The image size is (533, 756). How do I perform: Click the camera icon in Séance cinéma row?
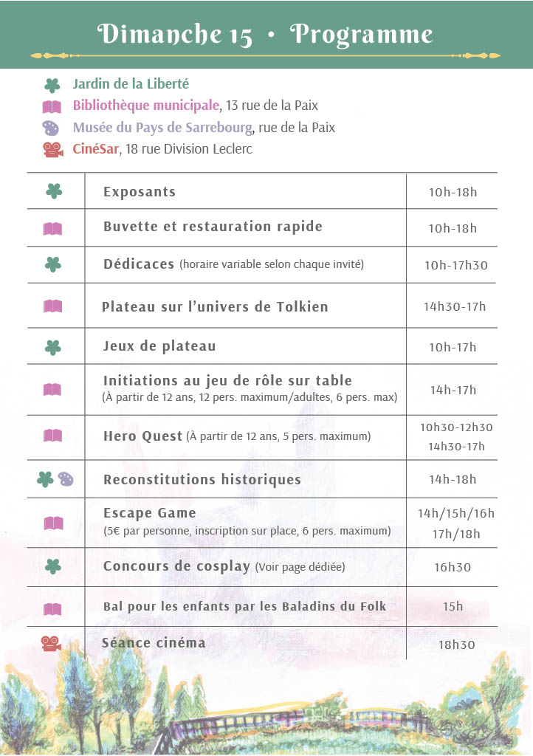[x=50, y=644]
